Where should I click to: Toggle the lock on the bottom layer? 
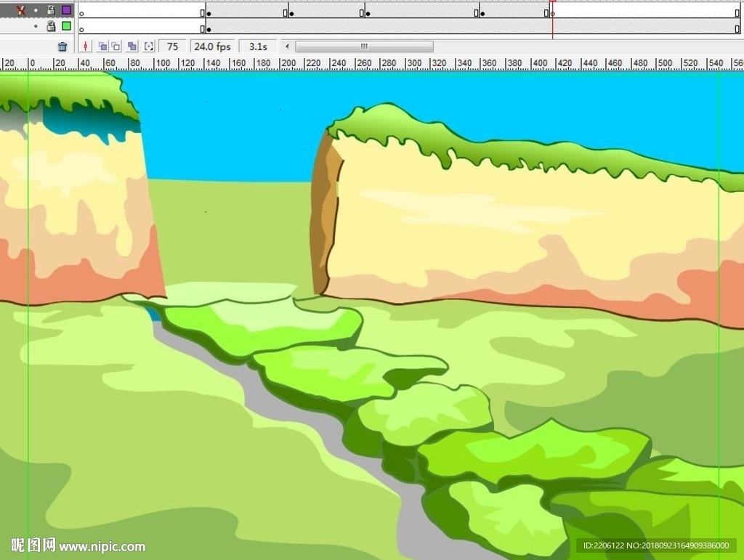tap(51, 26)
